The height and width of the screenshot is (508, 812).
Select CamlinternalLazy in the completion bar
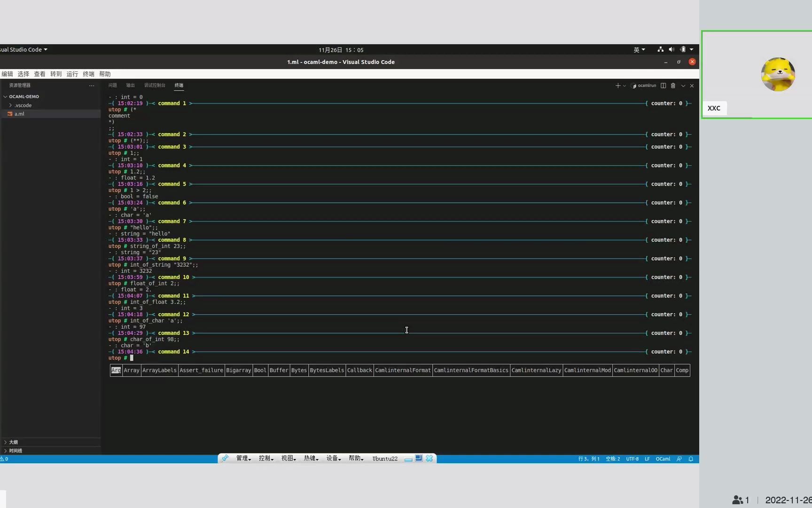click(536, 370)
